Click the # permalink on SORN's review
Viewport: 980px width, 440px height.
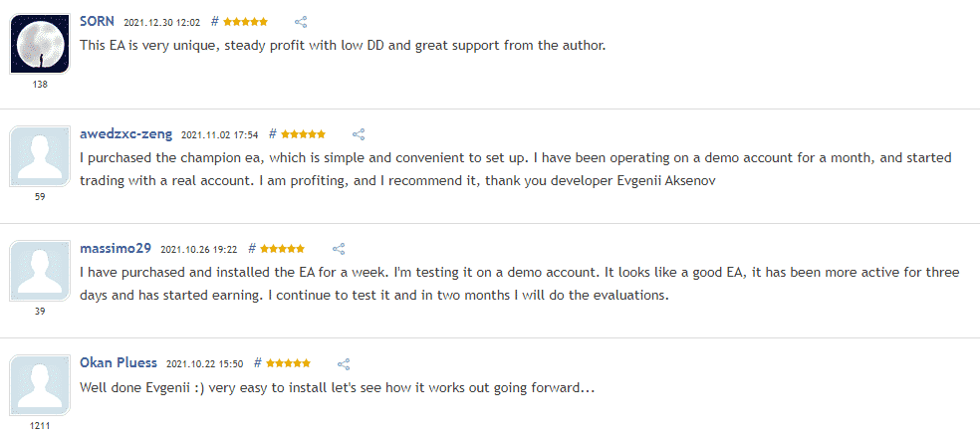[214, 21]
